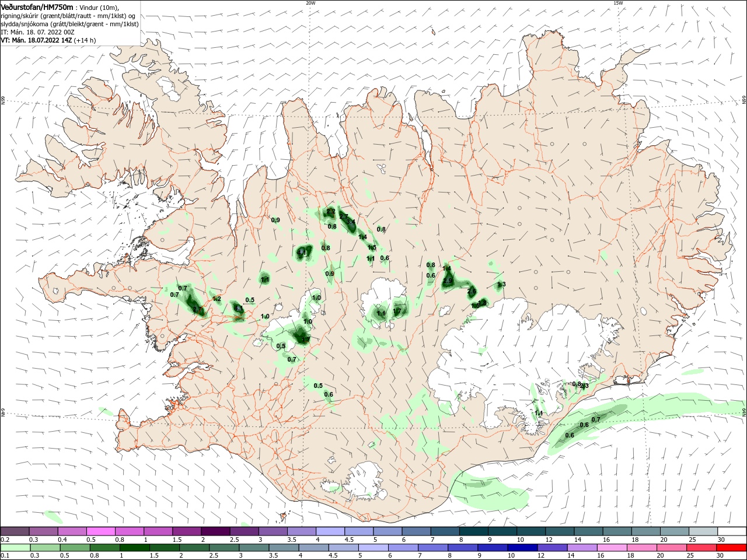
Task: Click the Veðurstofan/HM750m title text
Action: click(37, 7)
